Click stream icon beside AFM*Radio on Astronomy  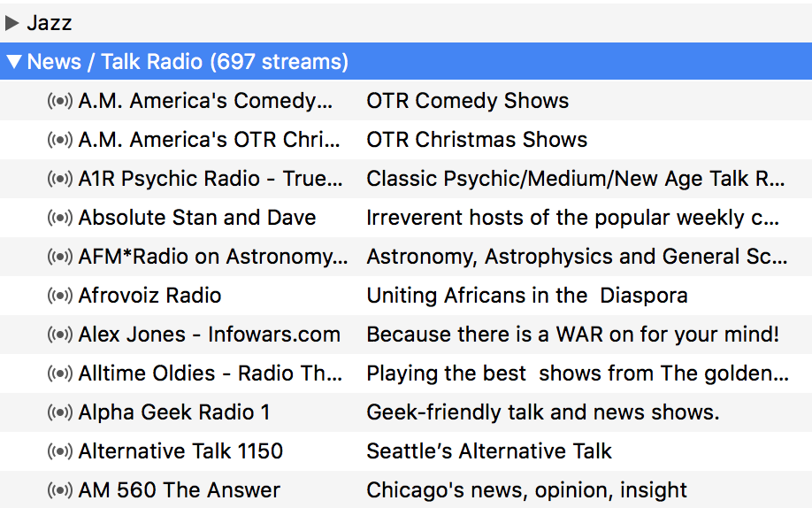(60, 256)
